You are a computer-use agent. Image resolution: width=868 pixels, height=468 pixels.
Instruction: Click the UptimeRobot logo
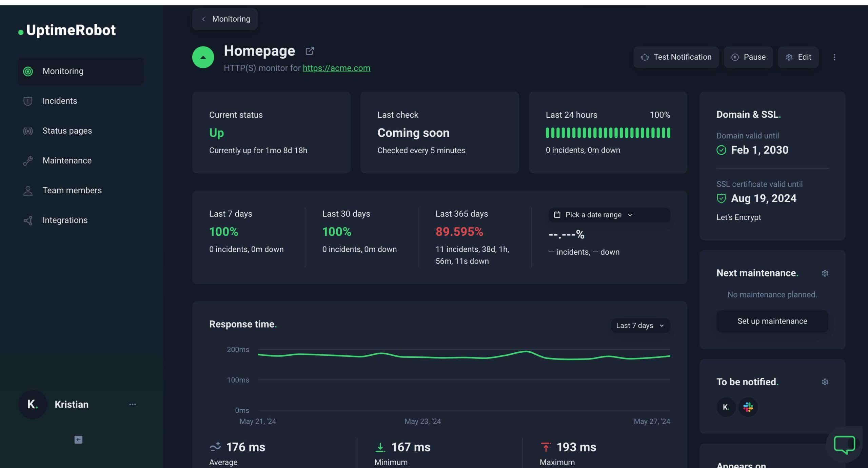point(67,30)
